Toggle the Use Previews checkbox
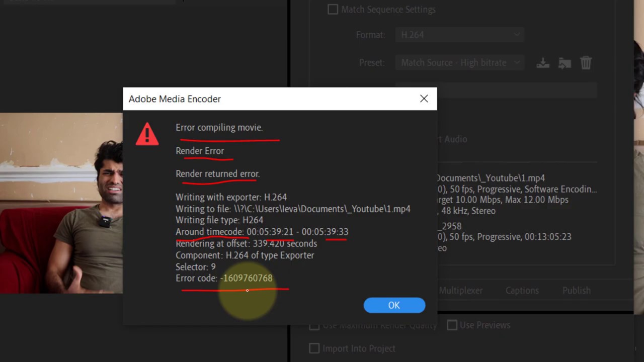Image resolution: width=644 pixels, height=362 pixels. [x=452, y=325]
